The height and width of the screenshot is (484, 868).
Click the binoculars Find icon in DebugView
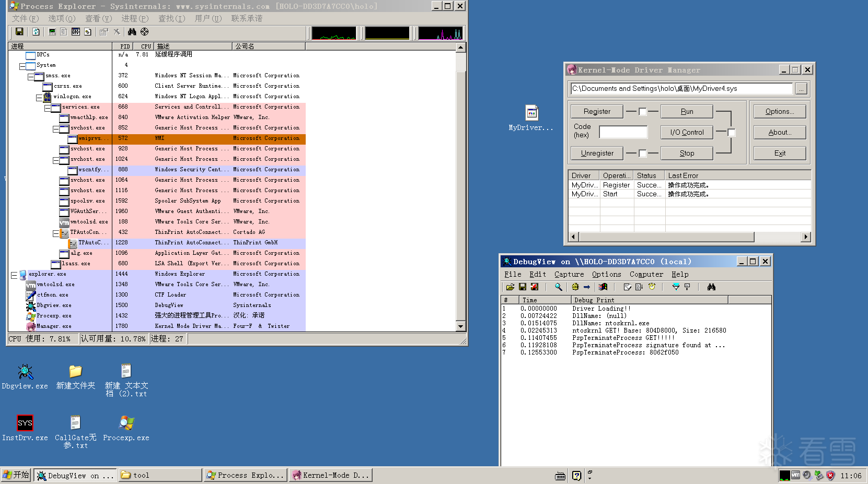[x=711, y=287]
